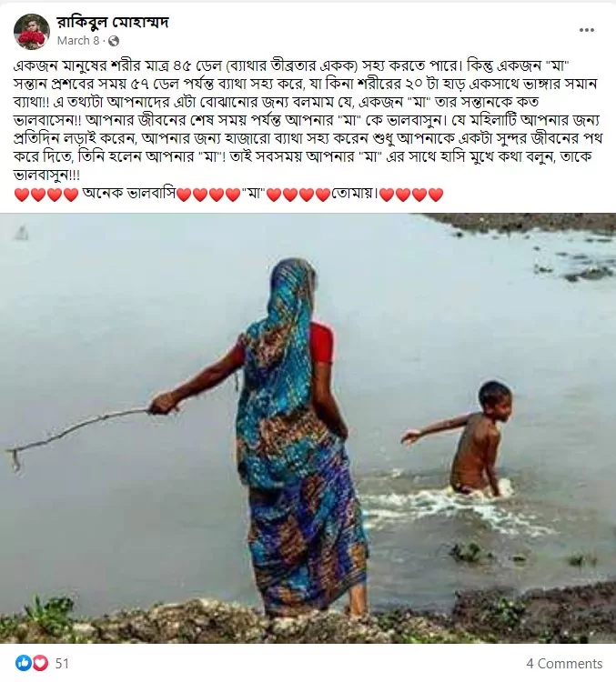
Task: Open the 4 Comments link
Action: (564, 663)
